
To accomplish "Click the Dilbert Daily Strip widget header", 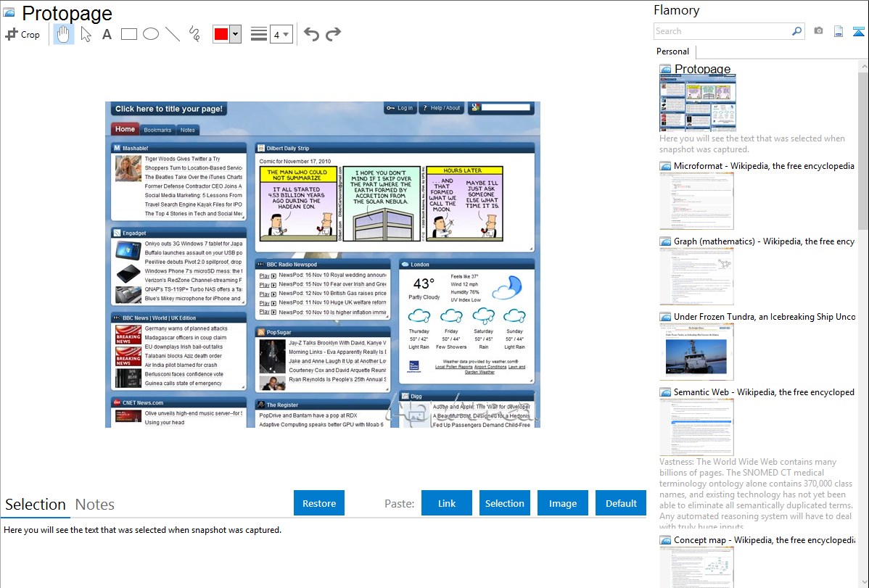I will [x=395, y=148].
